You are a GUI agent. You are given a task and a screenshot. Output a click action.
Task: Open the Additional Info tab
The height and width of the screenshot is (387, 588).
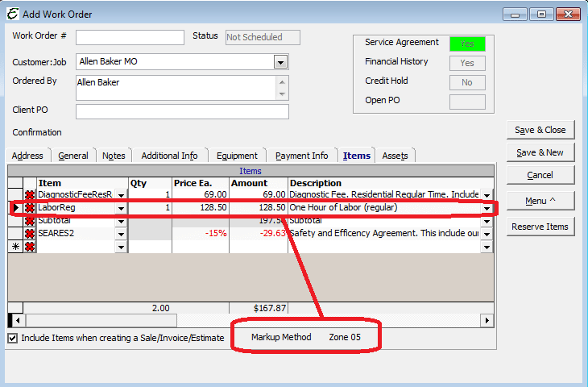click(169, 156)
